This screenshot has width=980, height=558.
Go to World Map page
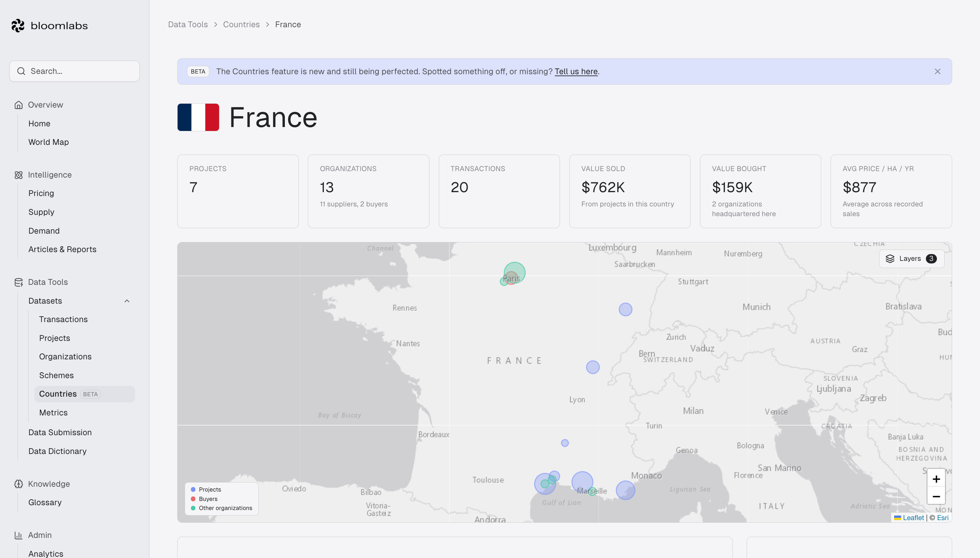coord(49,142)
